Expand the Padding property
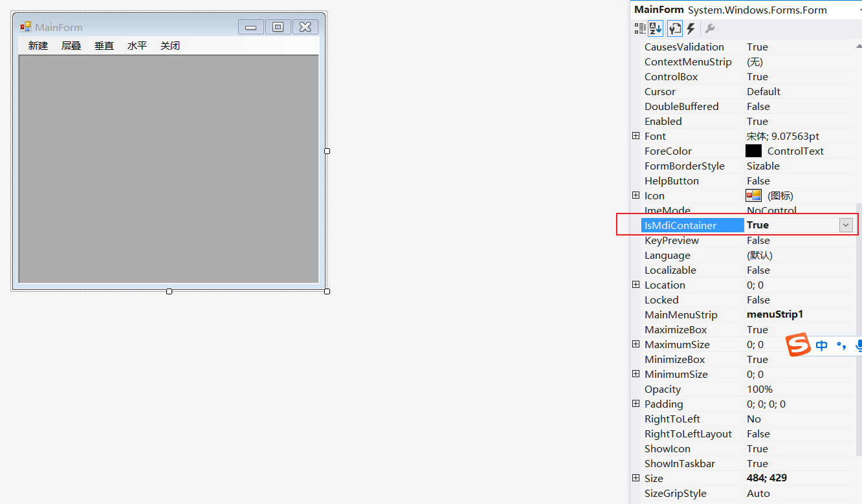This screenshot has width=862, height=504. point(636,404)
